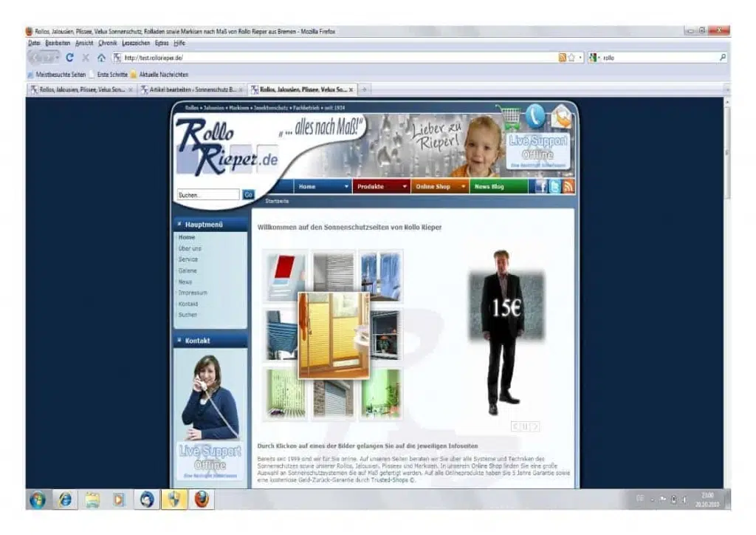Close the active Rollos, Jalousien tab
Image resolution: width=756 pixels, height=535 pixels.
pos(351,89)
